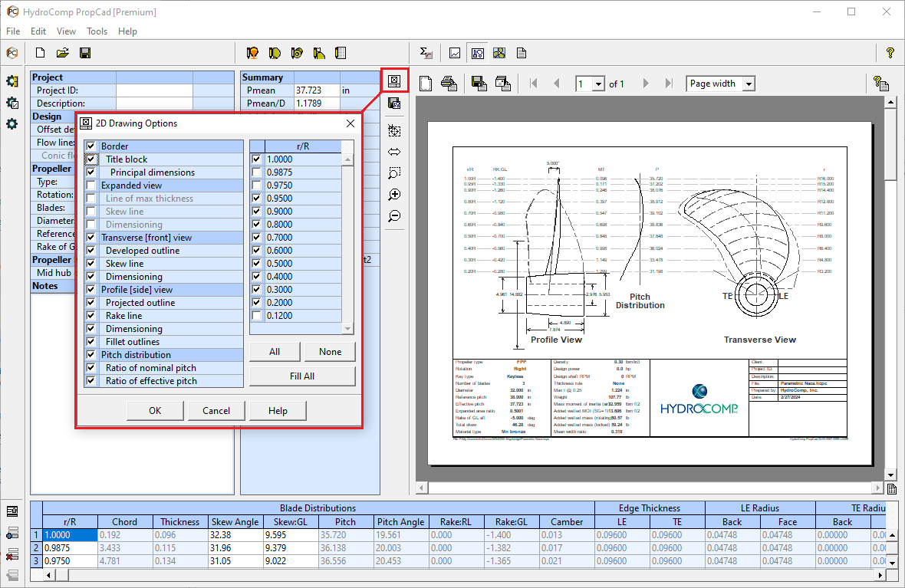
Task: Check the 0.9875 r/R checkbox
Action: (x=257, y=172)
